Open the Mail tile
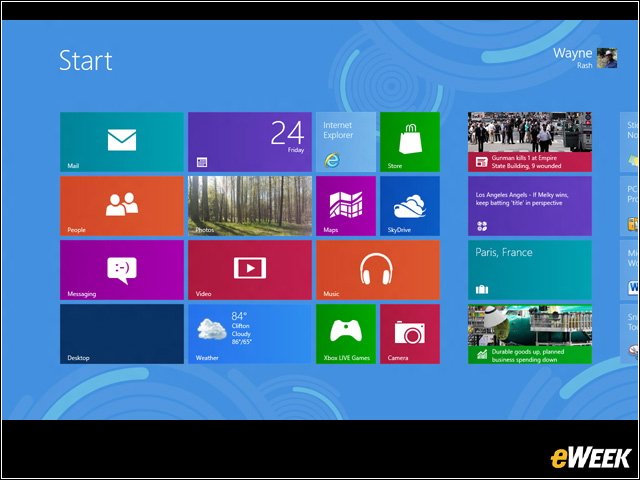 121,141
